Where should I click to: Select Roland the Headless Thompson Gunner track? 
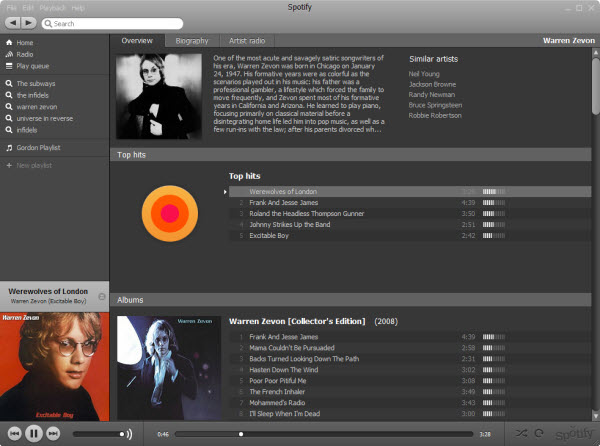click(410, 213)
